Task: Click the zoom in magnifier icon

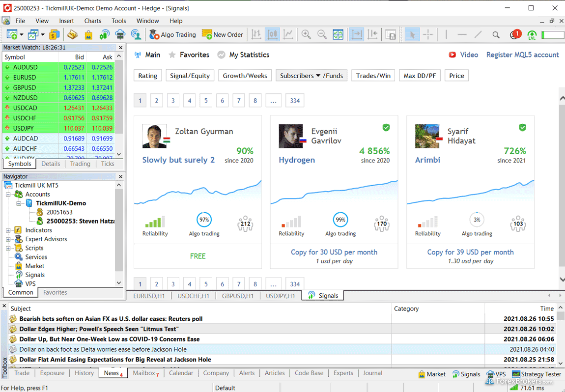Action: (x=306, y=34)
